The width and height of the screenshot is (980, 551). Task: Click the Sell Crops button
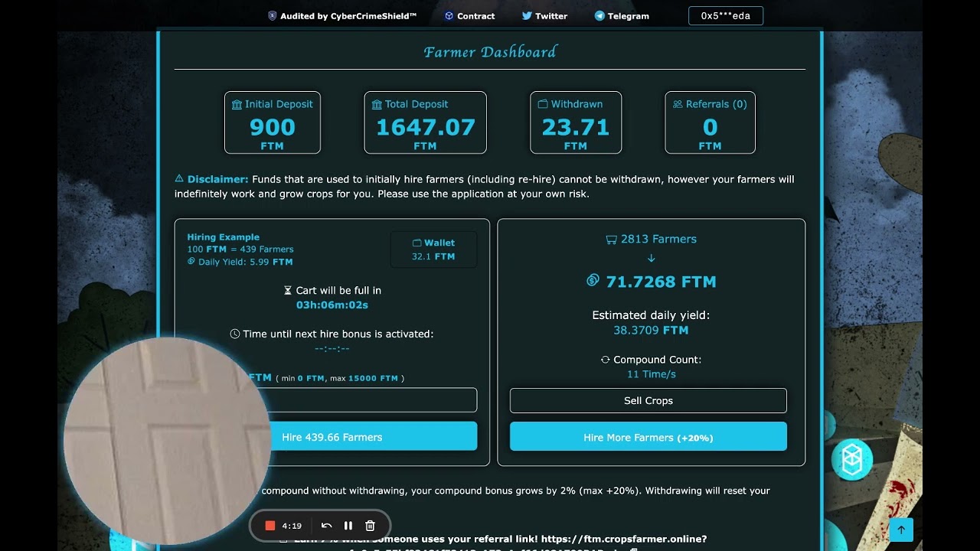[x=648, y=400]
